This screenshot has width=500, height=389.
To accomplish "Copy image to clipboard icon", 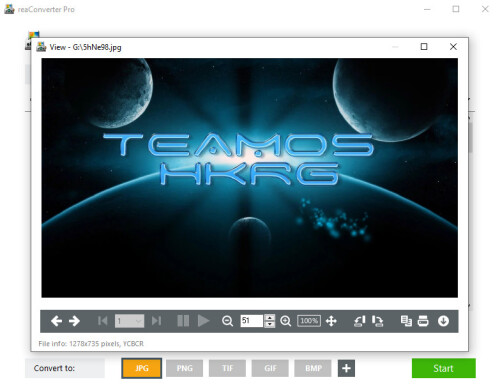I will click(406, 321).
